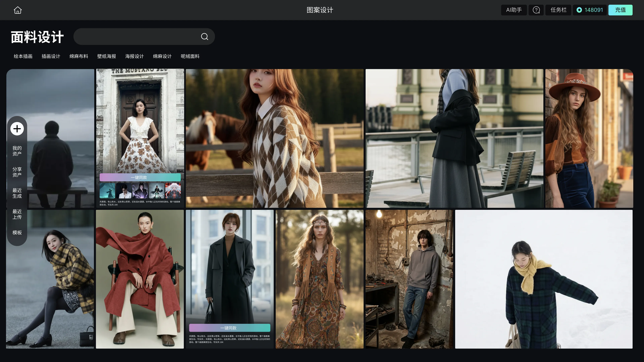Click the plus add button in sidebar
This screenshot has height=362, width=644.
click(x=17, y=129)
